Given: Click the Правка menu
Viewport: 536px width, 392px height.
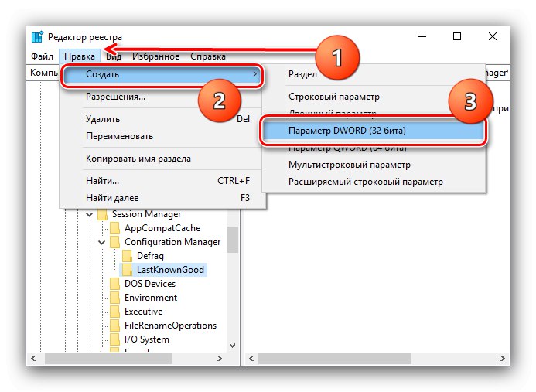Looking at the screenshot, I should point(80,56).
